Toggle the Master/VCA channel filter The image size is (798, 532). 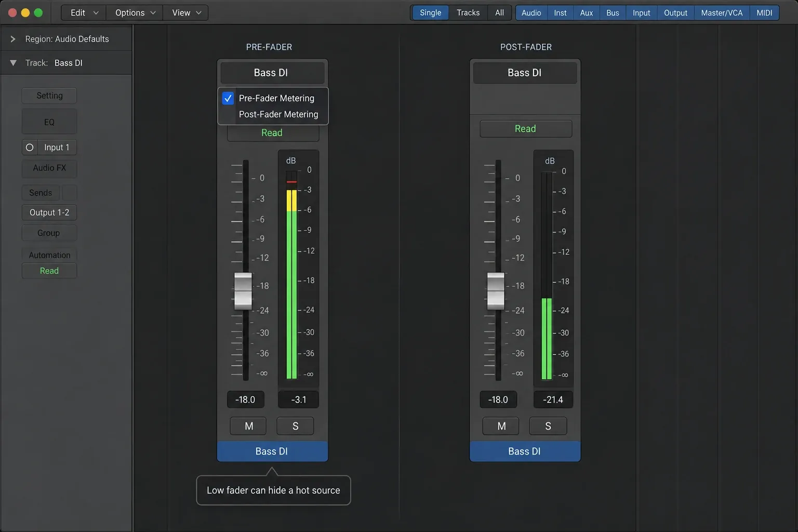(x=722, y=13)
